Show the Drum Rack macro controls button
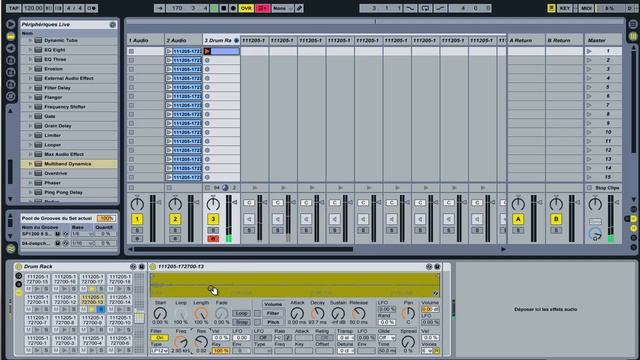 coord(18,276)
